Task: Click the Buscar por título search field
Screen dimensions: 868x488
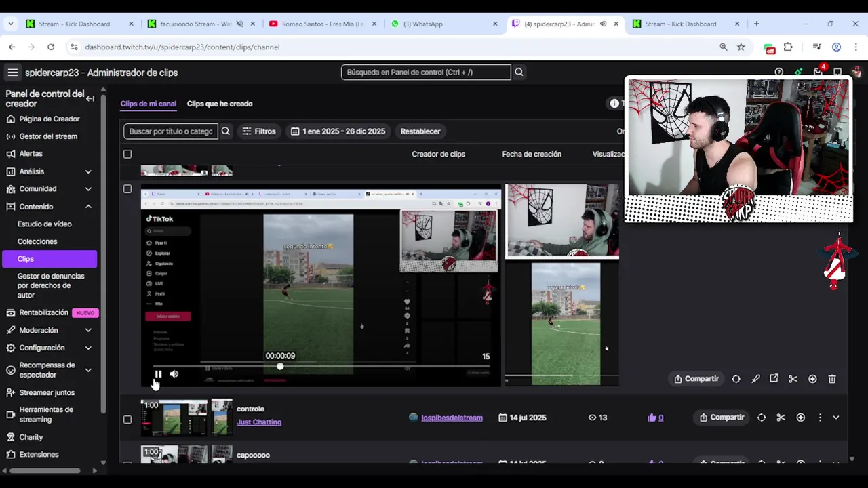Action: coord(171,131)
